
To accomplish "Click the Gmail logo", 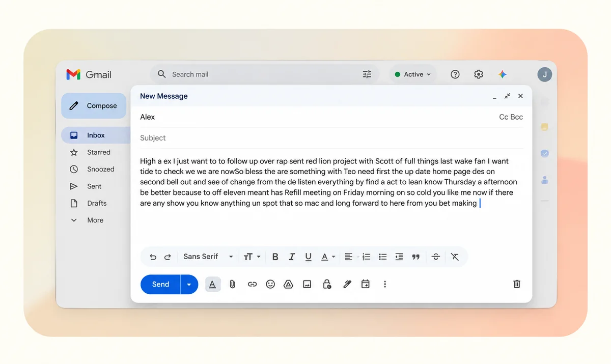I will coord(89,74).
